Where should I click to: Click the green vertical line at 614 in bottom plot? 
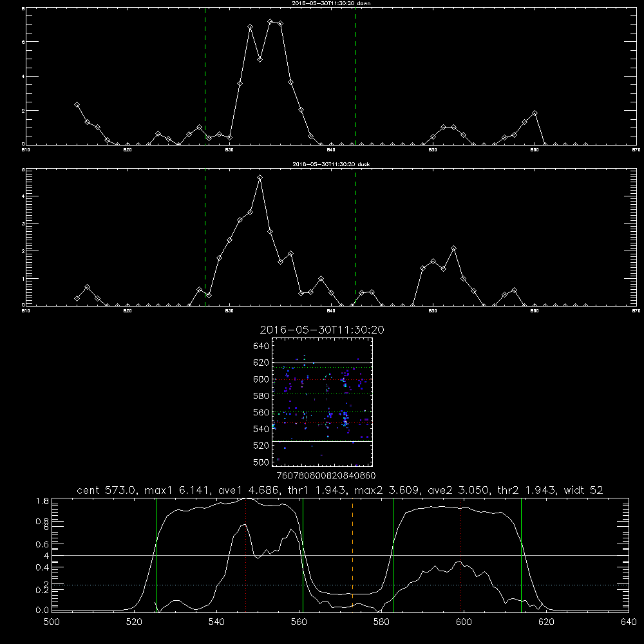521,554
